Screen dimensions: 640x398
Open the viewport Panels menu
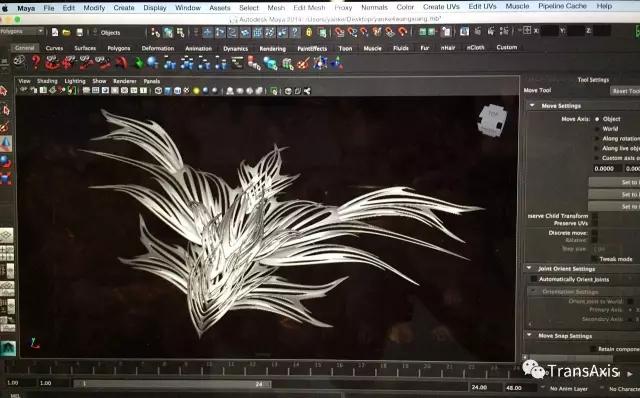click(152, 81)
